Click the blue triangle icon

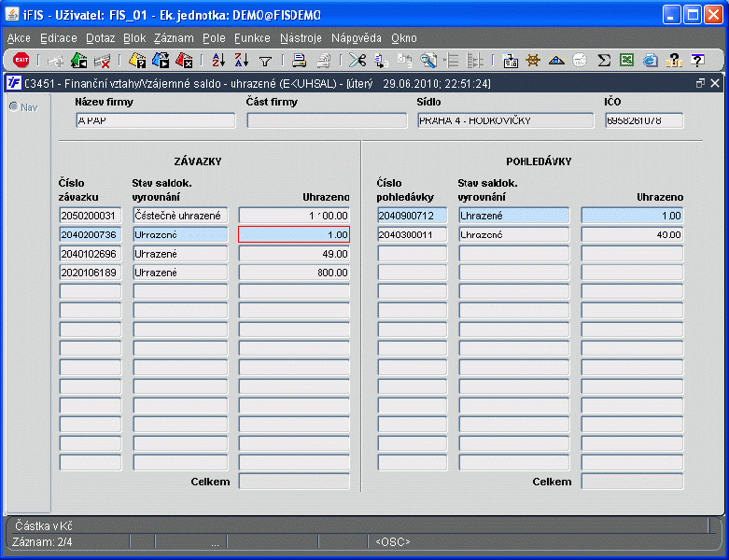click(556, 61)
